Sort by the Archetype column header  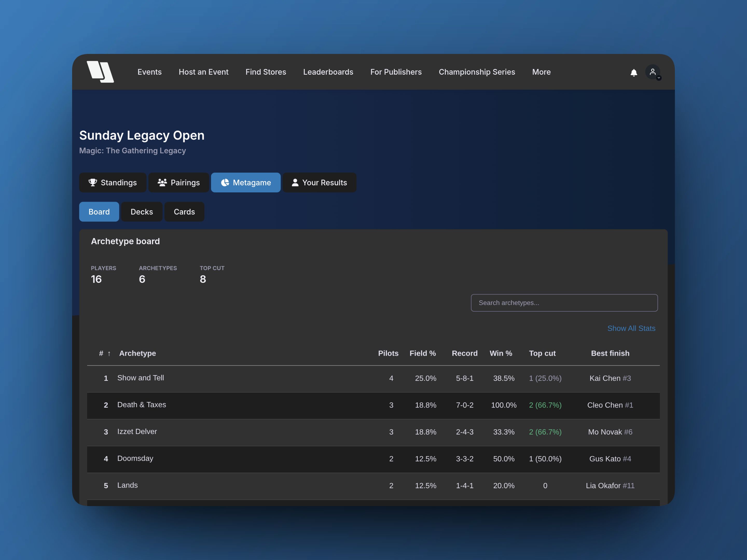coord(137,353)
